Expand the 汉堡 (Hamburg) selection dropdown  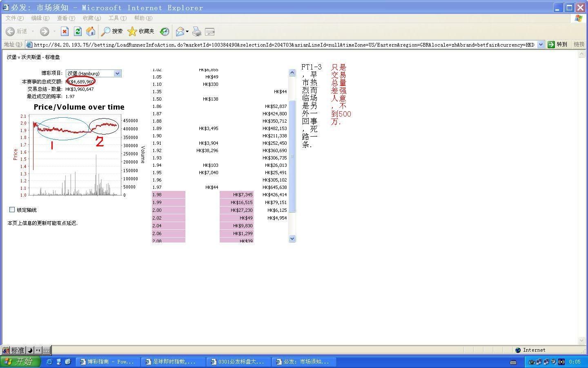[x=117, y=74]
